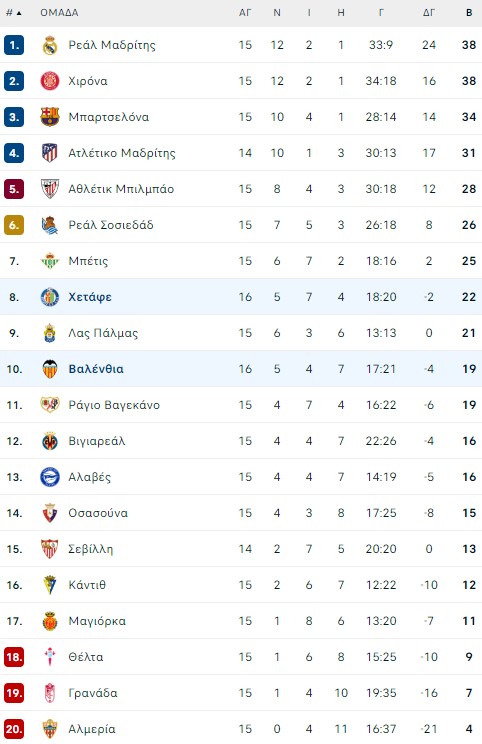Screen dimensions: 482x744
Task: Click the Girona team crest
Action: click(x=50, y=81)
